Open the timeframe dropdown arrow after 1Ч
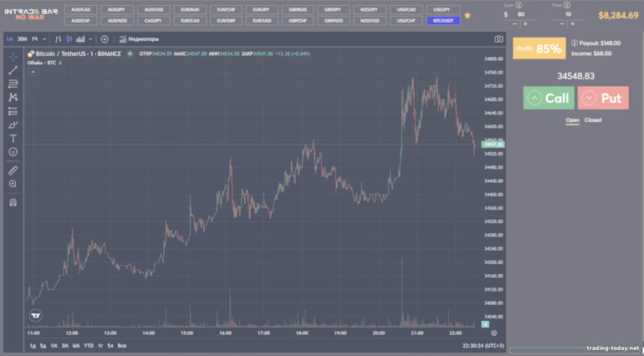Image resolution: width=644 pixels, height=356 pixels. pyautogui.click(x=44, y=39)
